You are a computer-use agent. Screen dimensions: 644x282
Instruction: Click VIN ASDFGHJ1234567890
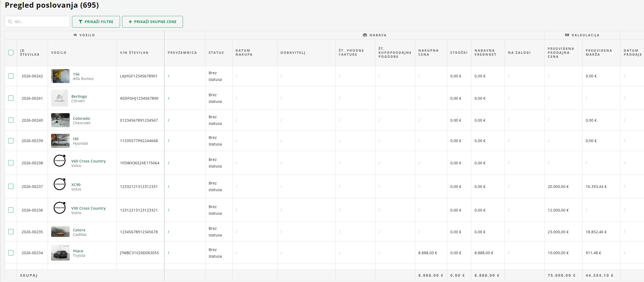tap(139, 98)
